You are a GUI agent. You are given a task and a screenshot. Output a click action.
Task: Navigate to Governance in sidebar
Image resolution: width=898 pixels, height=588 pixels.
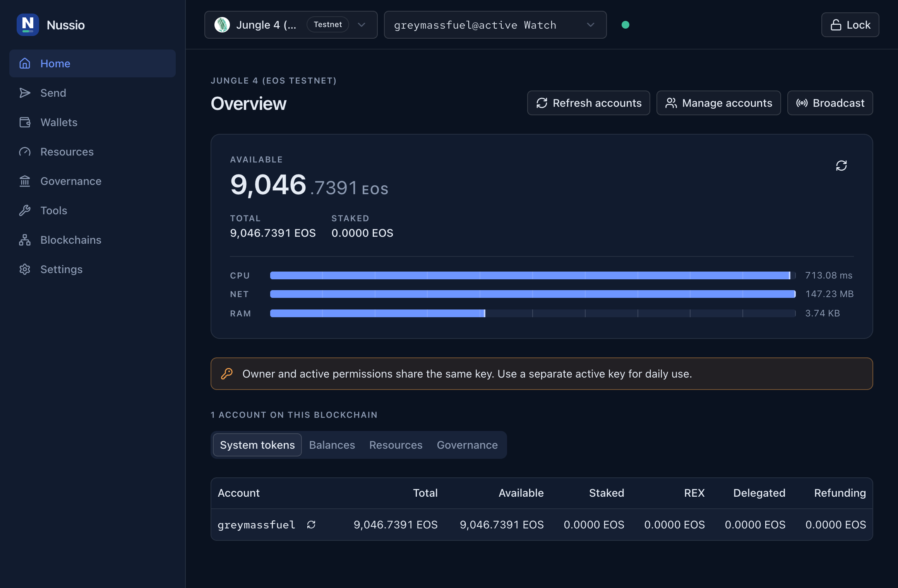[93, 181]
